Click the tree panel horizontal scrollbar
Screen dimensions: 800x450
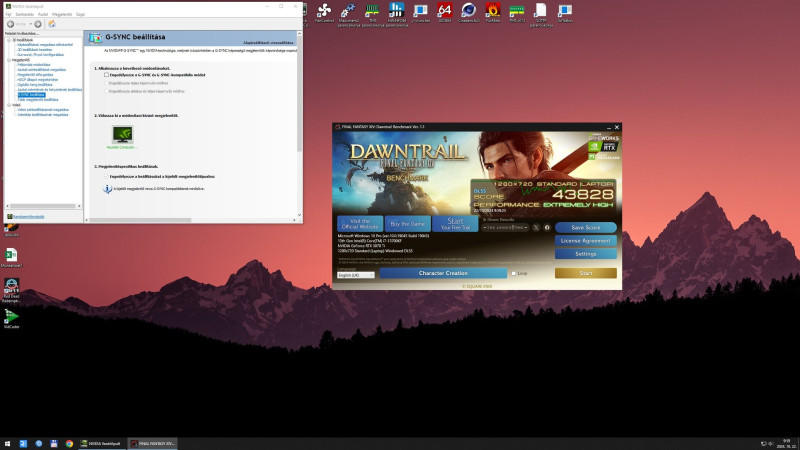(x=43, y=206)
